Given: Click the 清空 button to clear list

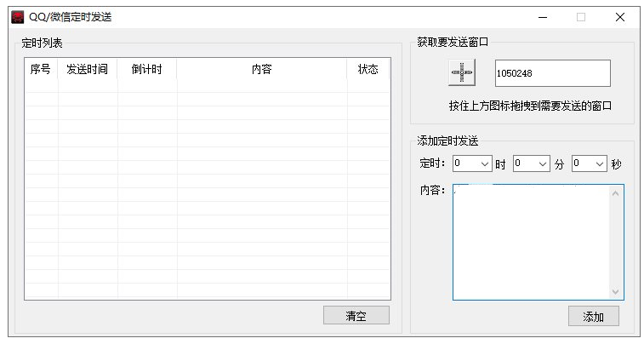Looking at the screenshot, I should (356, 316).
